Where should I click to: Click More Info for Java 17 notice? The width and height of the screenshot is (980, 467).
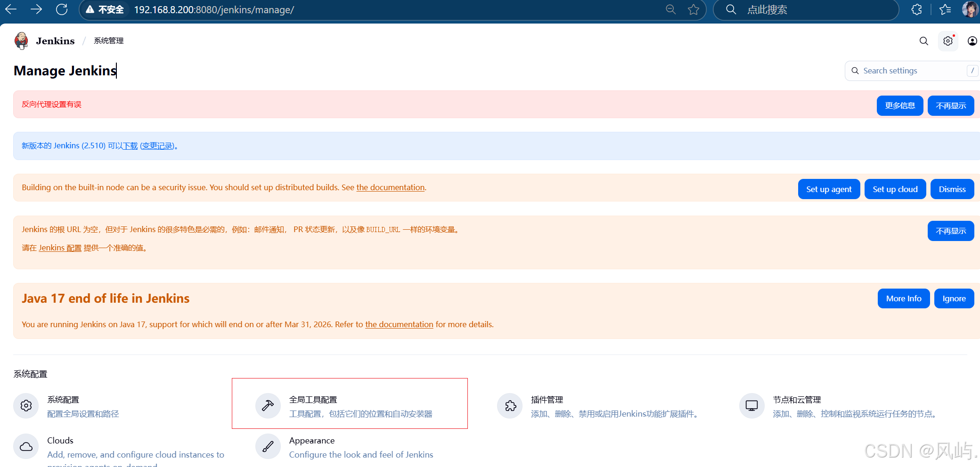pos(904,298)
